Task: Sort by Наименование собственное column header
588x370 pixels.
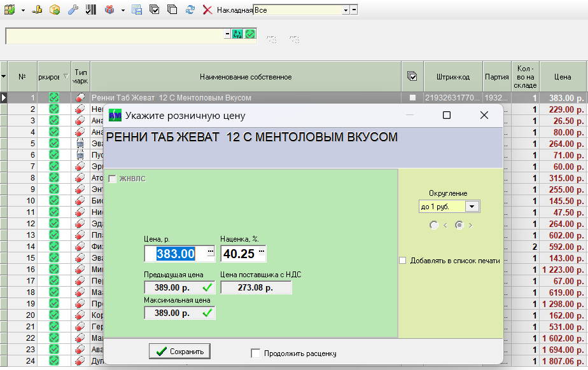Action: pyautogui.click(x=246, y=77)
